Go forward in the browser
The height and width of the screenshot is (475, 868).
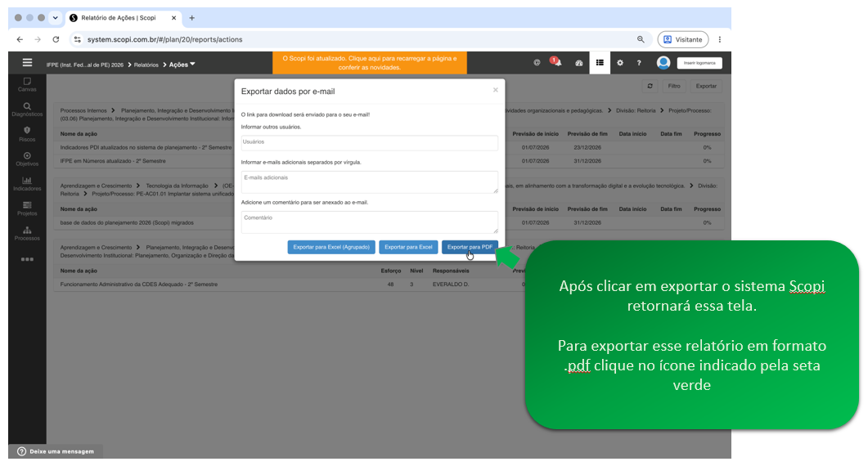click(x=38, y=39)
